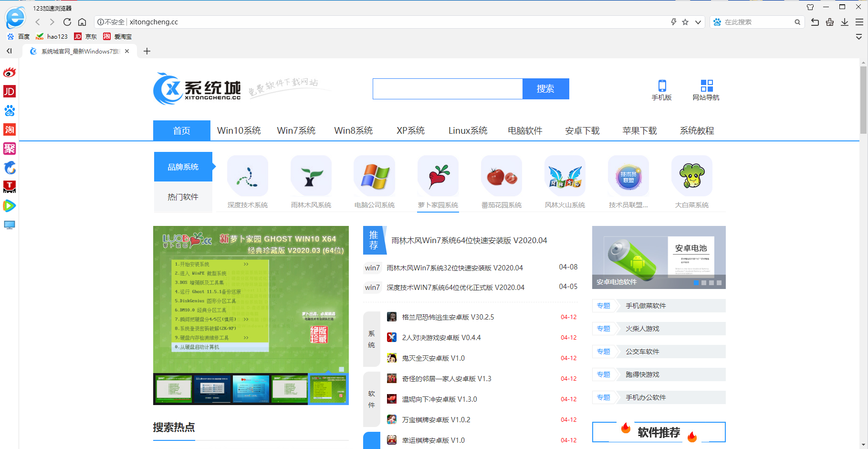Select the highlighted last slideshow thumbnail
The image size is (868, 449).
[328, 389]
